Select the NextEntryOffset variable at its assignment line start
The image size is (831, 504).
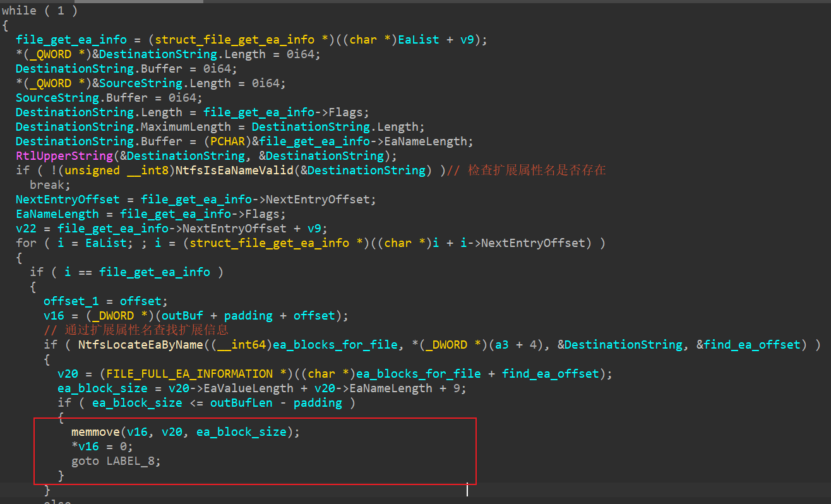(68, 199)
